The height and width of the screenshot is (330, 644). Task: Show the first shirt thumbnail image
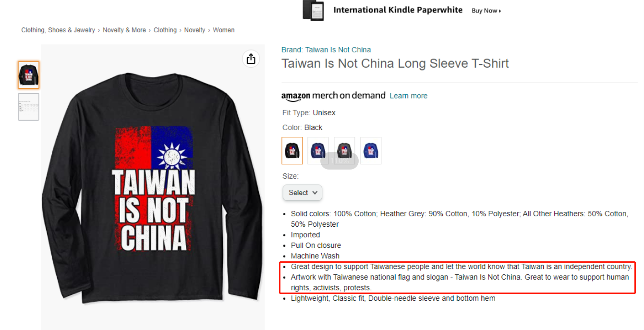coord(28,75)
